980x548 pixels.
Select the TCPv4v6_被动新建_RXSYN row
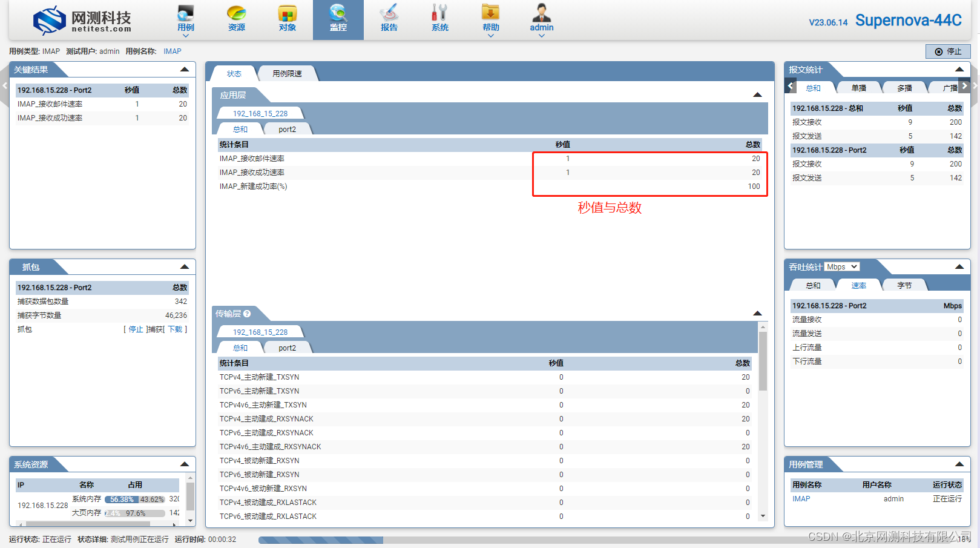[x=484, y=489]
